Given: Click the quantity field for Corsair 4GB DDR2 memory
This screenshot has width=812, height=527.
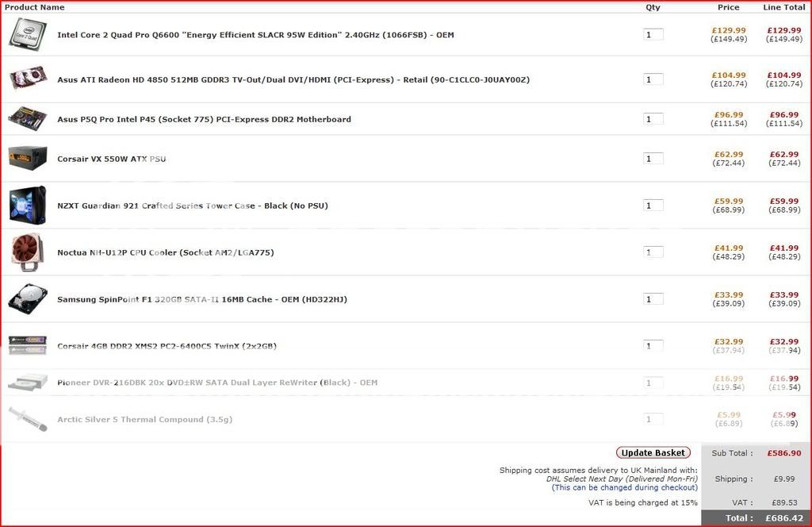Looking at the screenshot, I should 653,345.
